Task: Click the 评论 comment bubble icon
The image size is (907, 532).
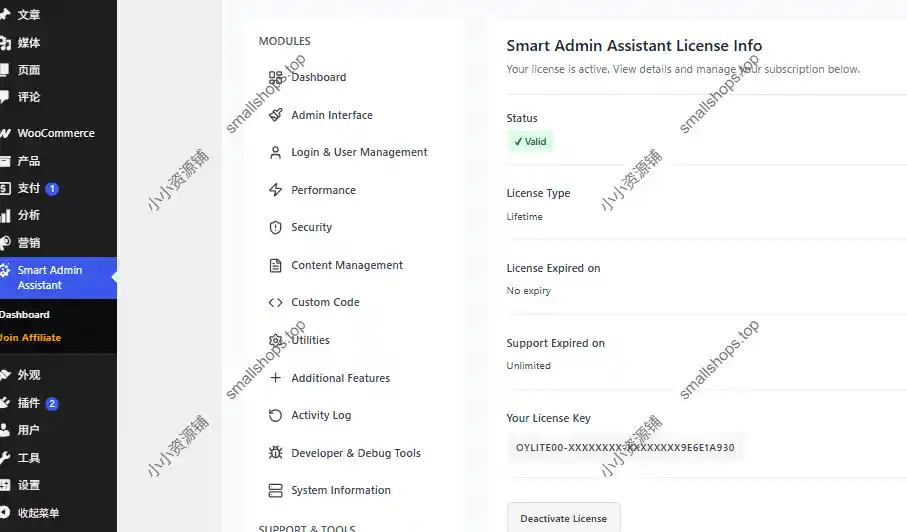Action: [x=5, y=97]
